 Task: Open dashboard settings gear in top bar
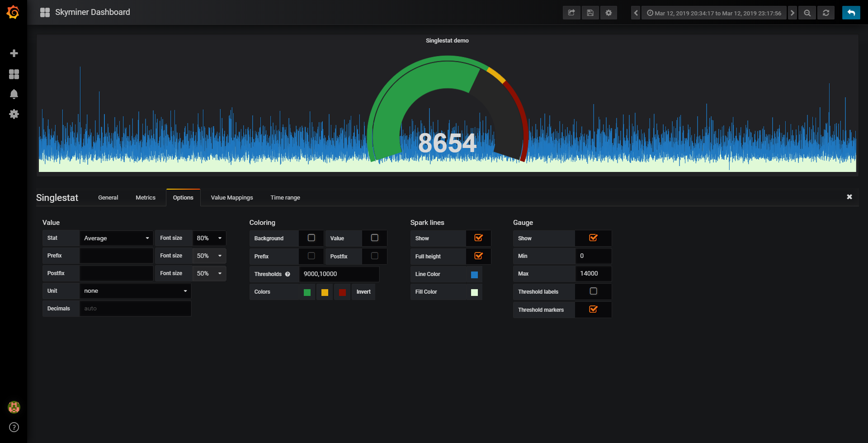click(x=609, y=13)
